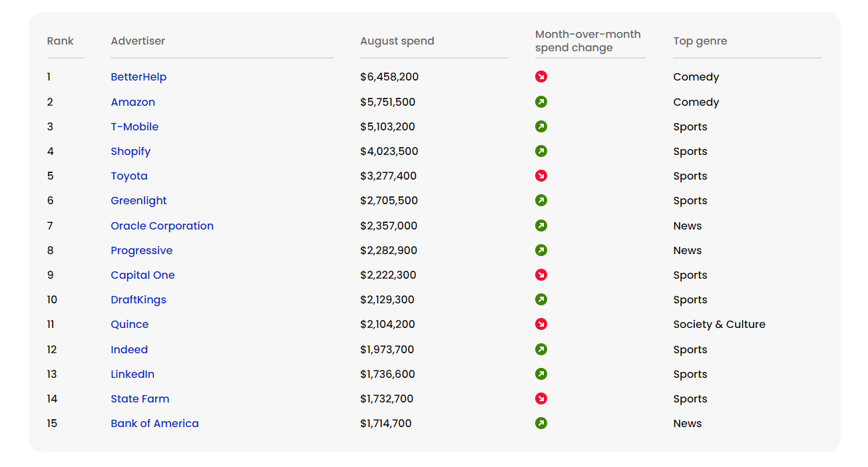Select the Greenlight advertiser link
Screen dimensions: 868x467
[138, 201]
